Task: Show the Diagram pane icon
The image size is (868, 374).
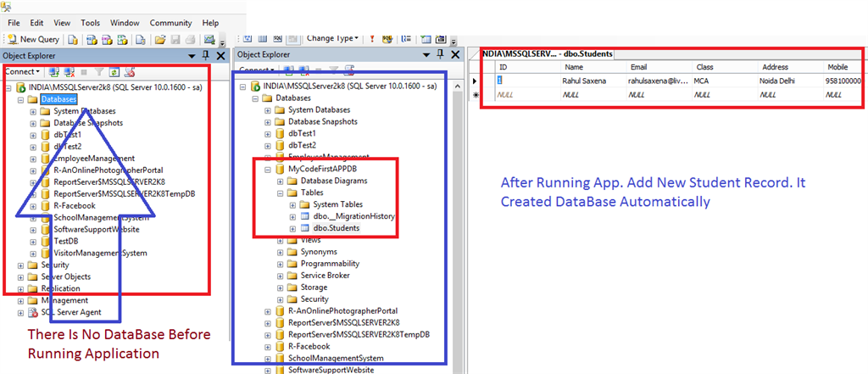Action: click(248, 38)
